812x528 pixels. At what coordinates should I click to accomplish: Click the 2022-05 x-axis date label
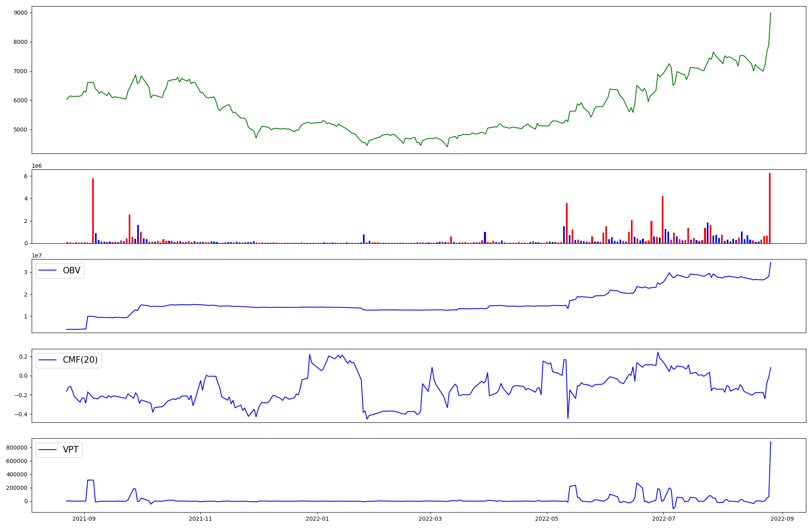point(546,519)
